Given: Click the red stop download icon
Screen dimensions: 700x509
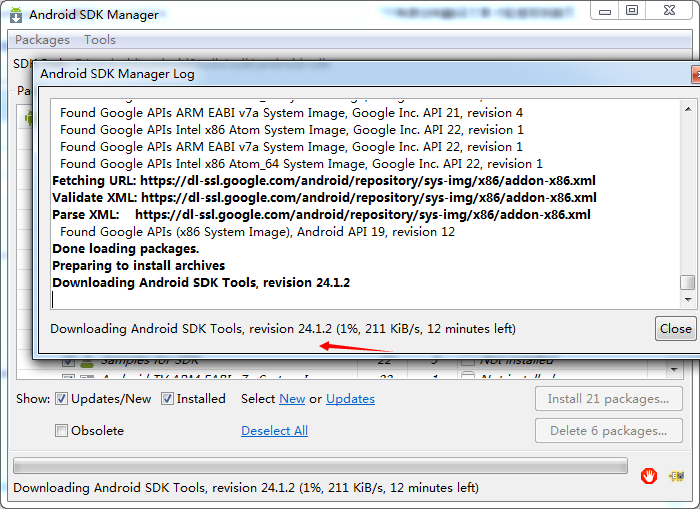Looking at the screenshot, I should tap(649, 476).
